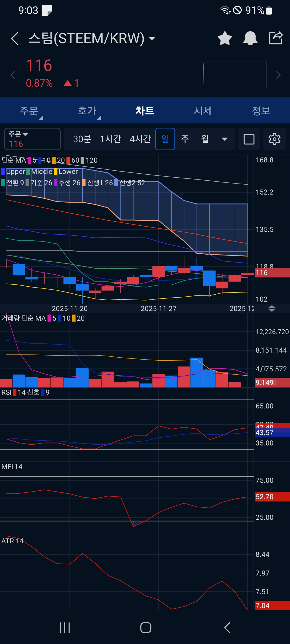
Task: Tap the back arrow beside the STEEM/KRW title
Action: point(15,38)
